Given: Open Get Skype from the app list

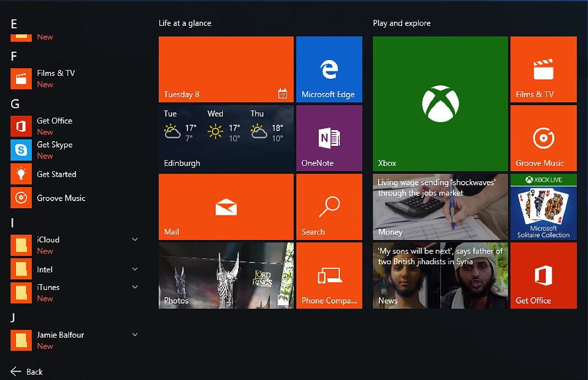Looking at the screenshot, I should pos(53,150).
